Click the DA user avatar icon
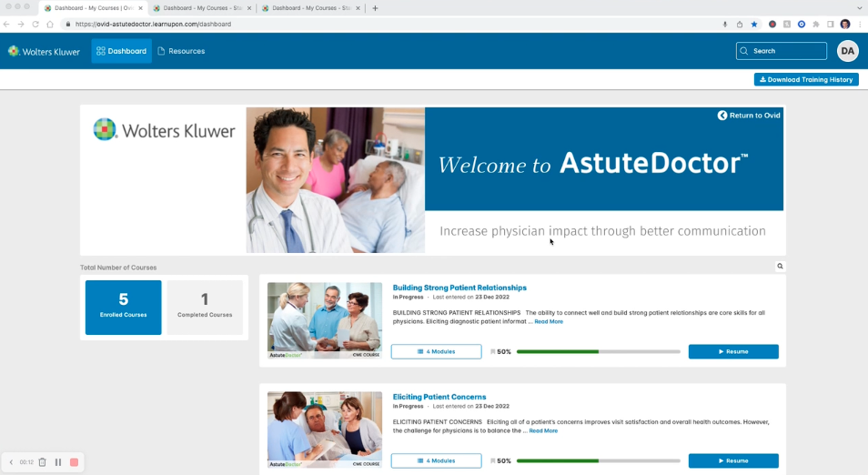The width and height of the screenshot is (868, 475). [x=847, y=51]
